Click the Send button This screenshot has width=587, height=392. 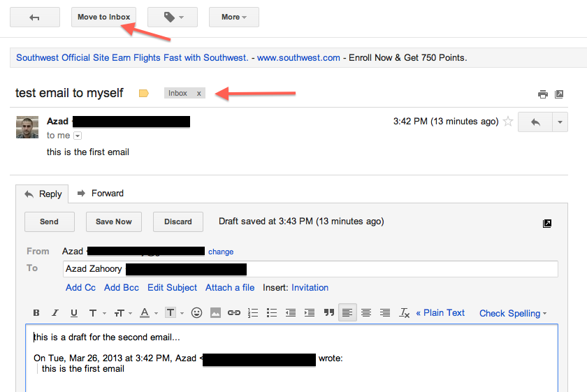click(49, 222)
